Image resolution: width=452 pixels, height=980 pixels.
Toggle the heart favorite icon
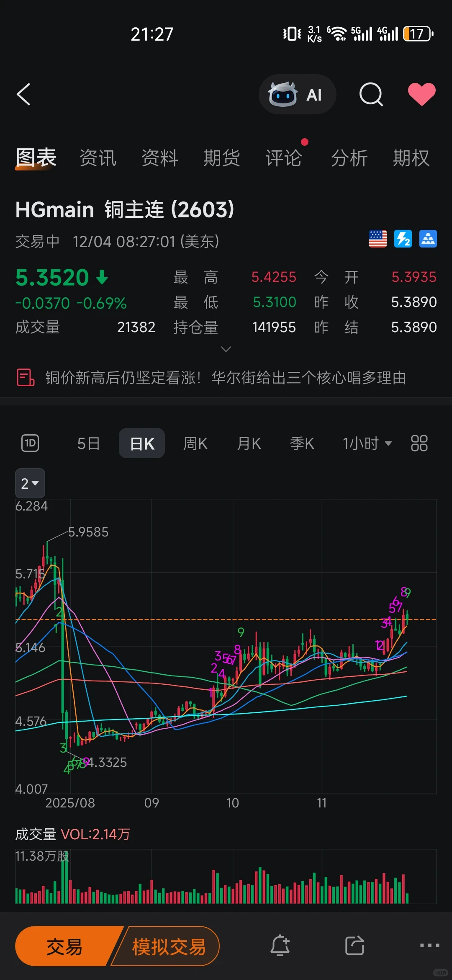(x=422, y=94)
